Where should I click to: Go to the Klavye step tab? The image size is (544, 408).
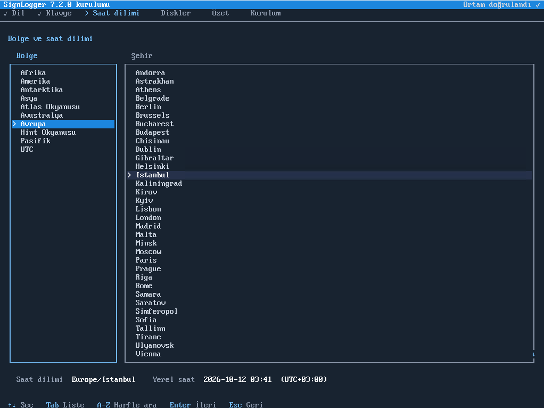coord(54,13)
